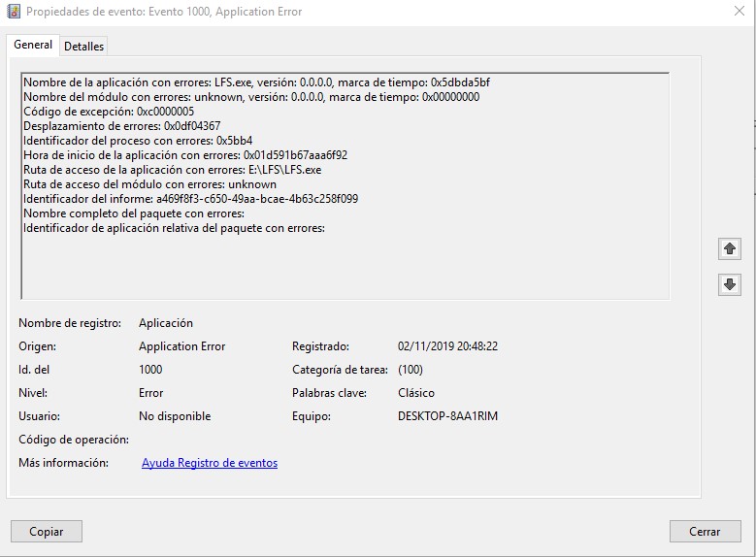The width and height of the screenshot is (756, 557).
Task: Open the Ayuda Registro de eventos link
Action: click(210, 463)
